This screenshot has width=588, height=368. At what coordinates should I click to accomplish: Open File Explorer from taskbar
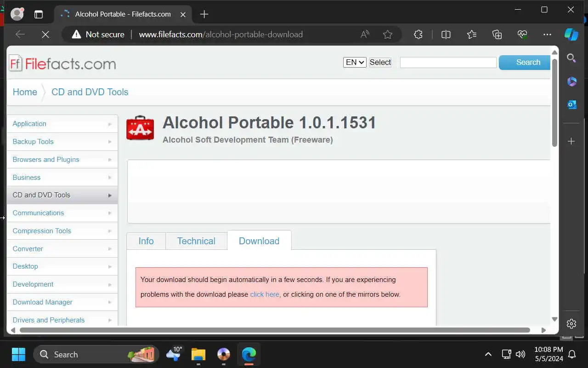click(x=198, y=354)
